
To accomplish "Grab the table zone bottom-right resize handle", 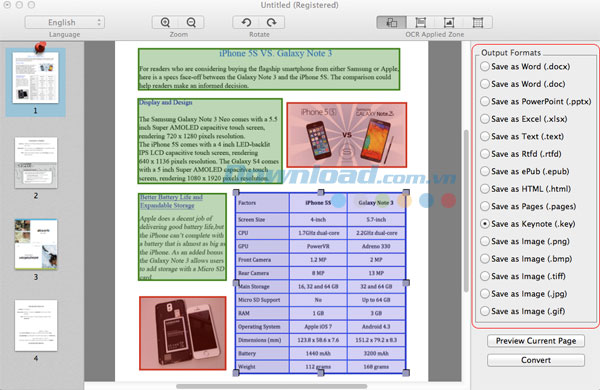I will pos(406,372).
